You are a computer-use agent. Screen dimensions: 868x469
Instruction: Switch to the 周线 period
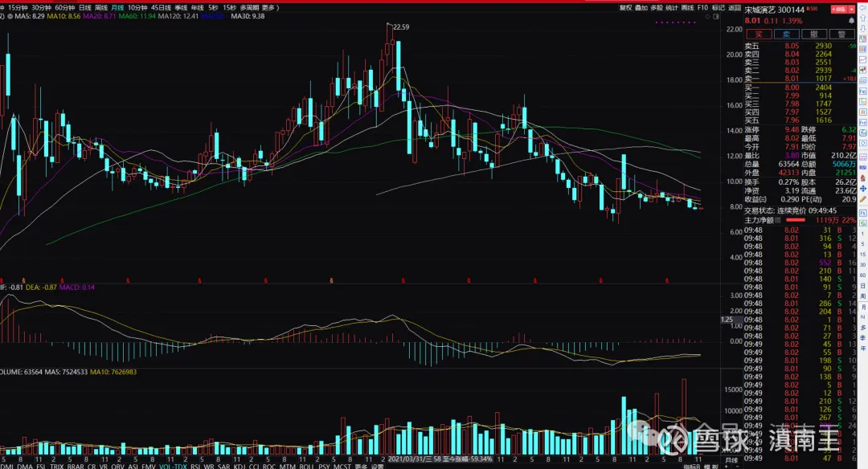coord(101,8)
